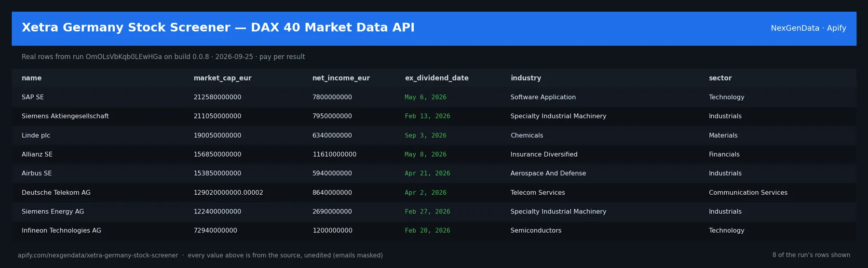Click Siemens Energy's Specialty Industrial Machinery cell
The image size is (868, 268).
pos(558,212)
